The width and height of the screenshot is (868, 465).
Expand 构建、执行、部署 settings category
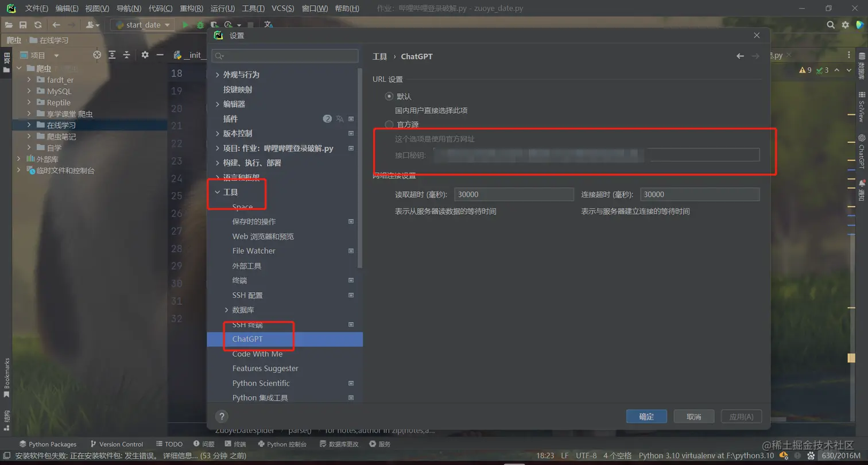click(x=217, y=162)
